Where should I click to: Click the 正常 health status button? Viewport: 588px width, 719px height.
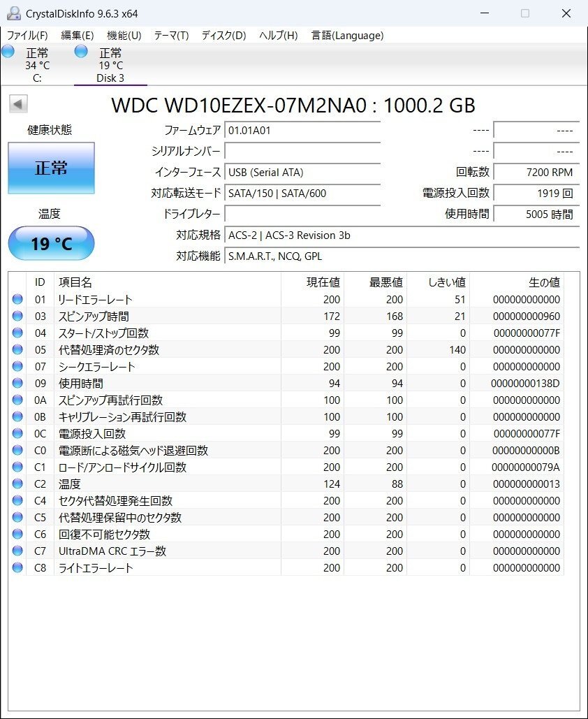[x=52, y=168]
